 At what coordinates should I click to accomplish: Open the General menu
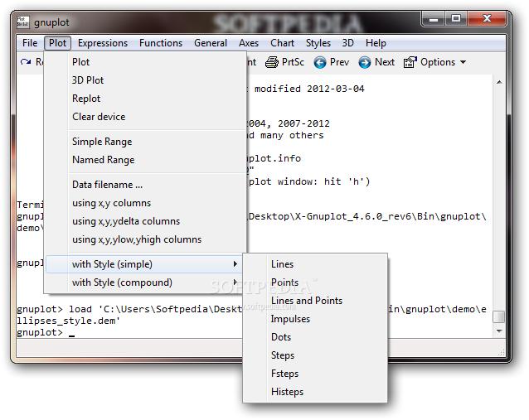[211, 43]
